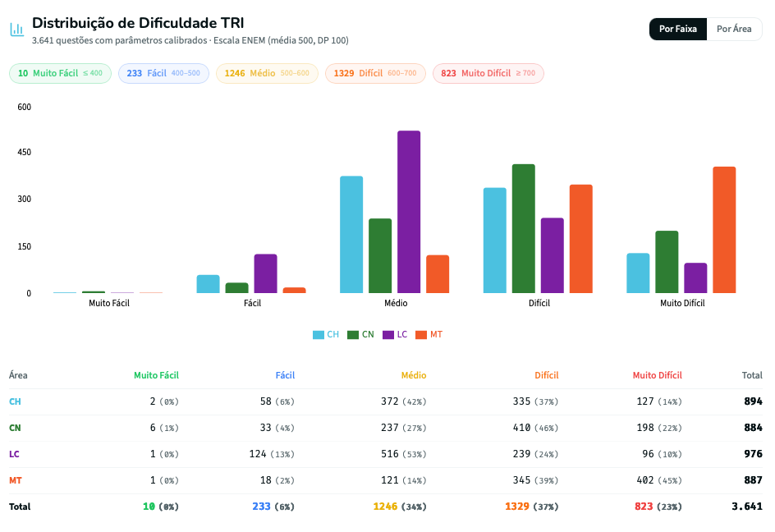Click the total 1246 (34%) cell

(x=399, y=507)
